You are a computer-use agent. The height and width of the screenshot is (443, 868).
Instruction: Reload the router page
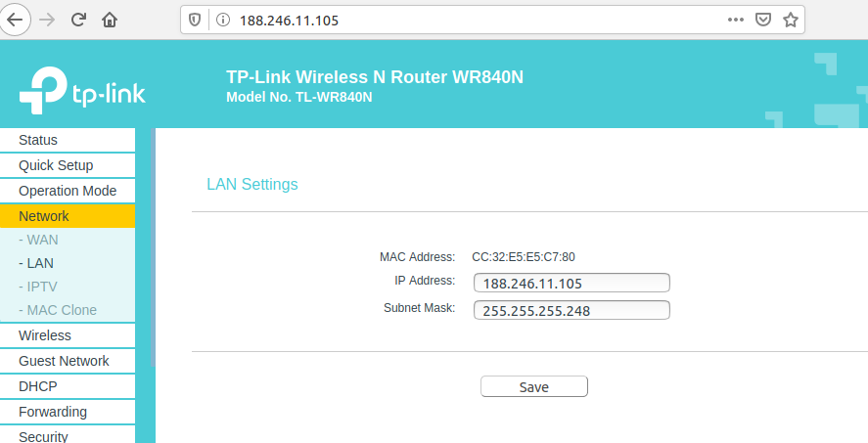tap(79, 20)
